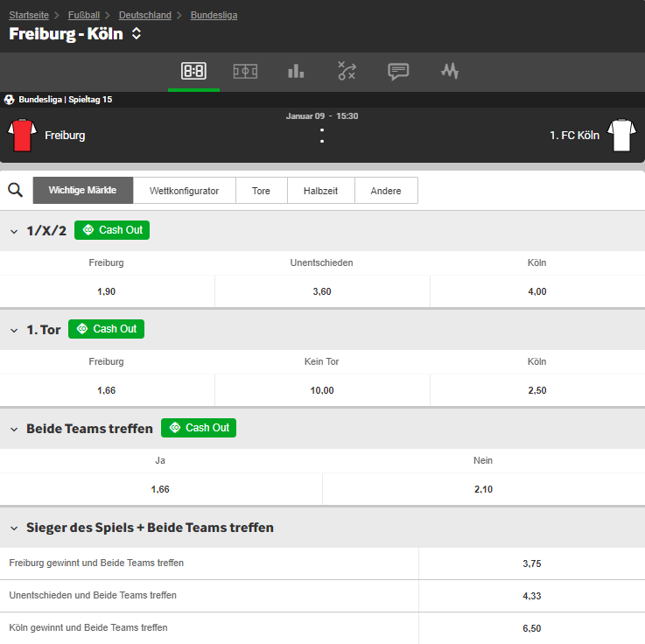
Task: Switch to the Andere tab
Action: click(x=386, y=191)
